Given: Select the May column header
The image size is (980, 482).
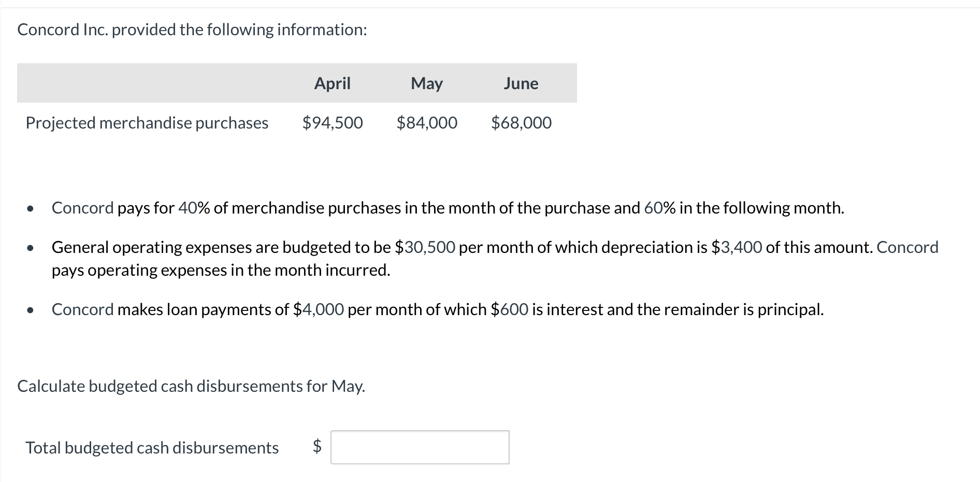Looking at the screenshot, I should click(x=427, y=83).
